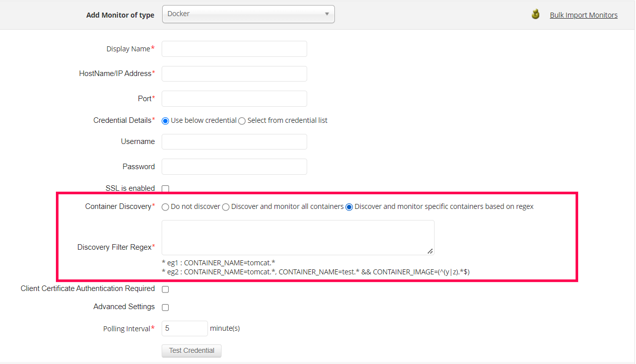Click the Password entry field
Screen dimensions: 636x364
click(x=234, y=167)
